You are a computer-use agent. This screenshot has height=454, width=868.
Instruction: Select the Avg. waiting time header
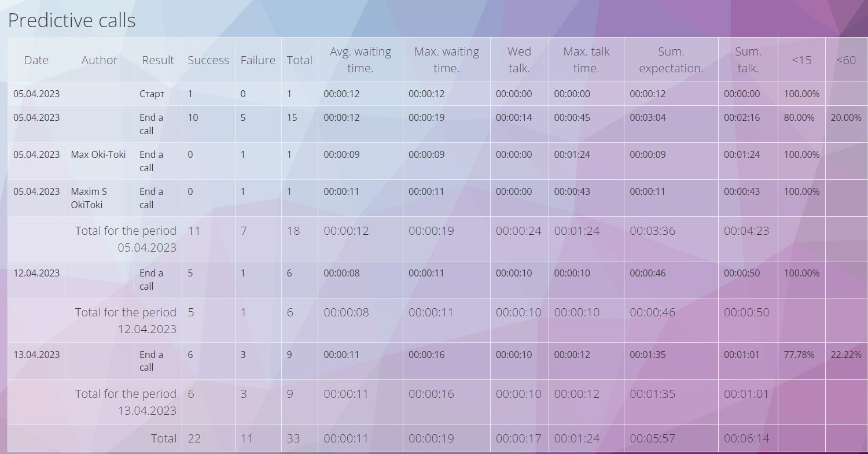coord(360,60)
